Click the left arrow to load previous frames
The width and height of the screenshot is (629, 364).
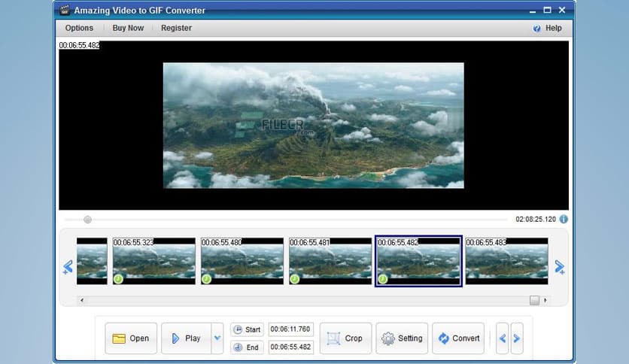[68, 267]
